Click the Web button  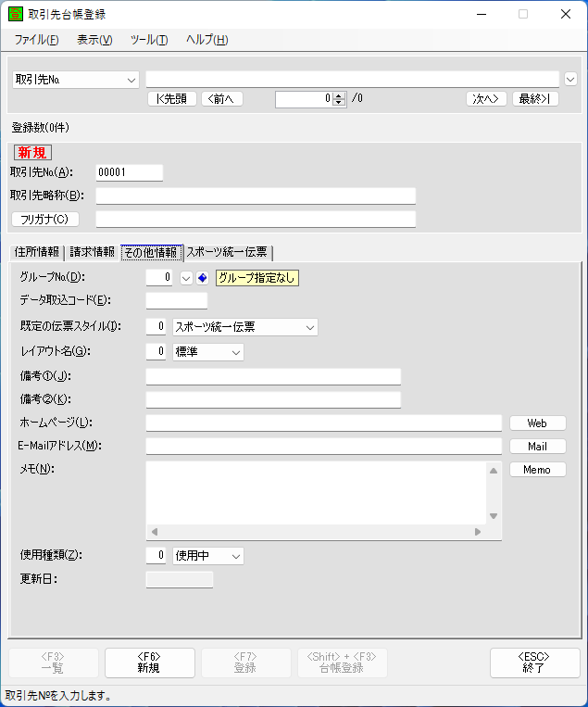[538, 423]
